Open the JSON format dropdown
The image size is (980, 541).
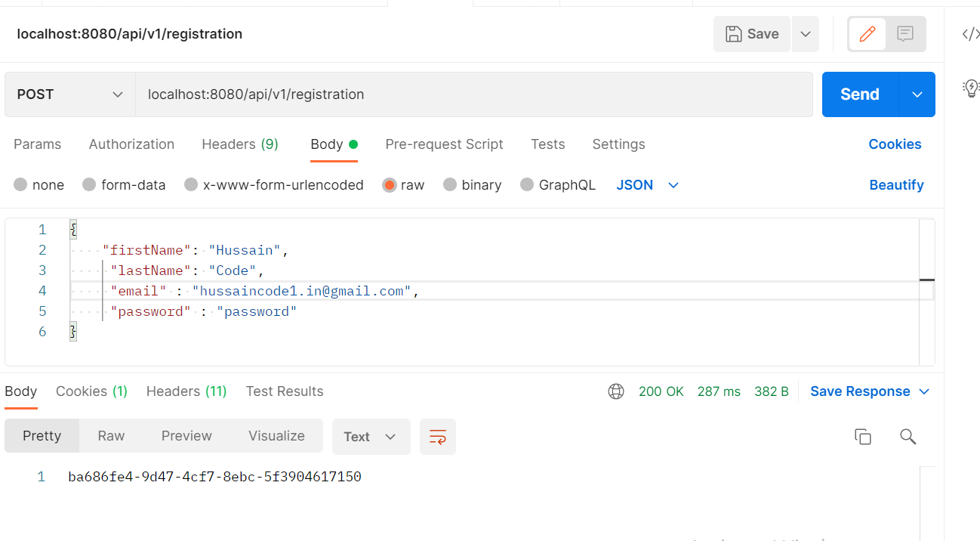pyautogui.click(x=647, y=184)
